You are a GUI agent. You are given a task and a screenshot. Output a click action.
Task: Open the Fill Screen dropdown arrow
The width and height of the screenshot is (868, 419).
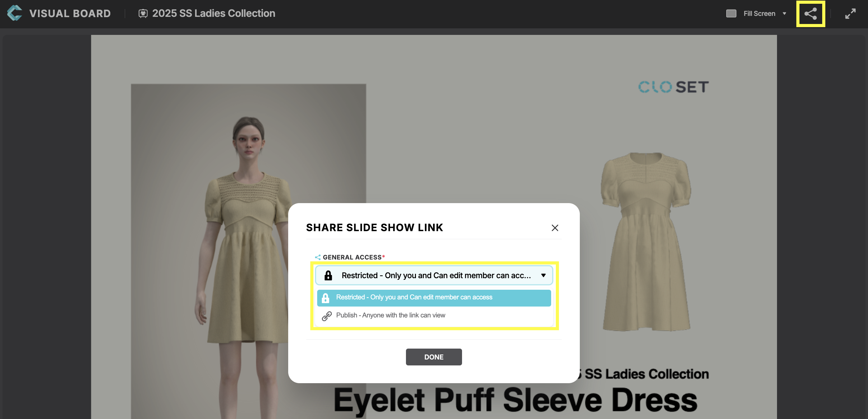click(785, 14)
